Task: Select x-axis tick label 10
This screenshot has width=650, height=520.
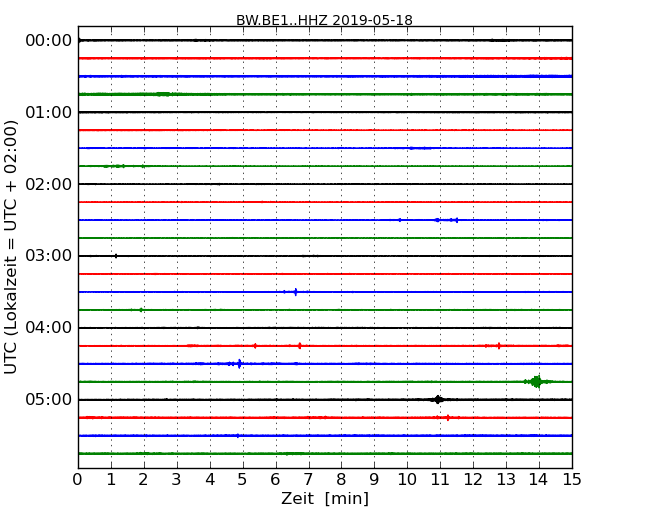Action: [407, 480]
